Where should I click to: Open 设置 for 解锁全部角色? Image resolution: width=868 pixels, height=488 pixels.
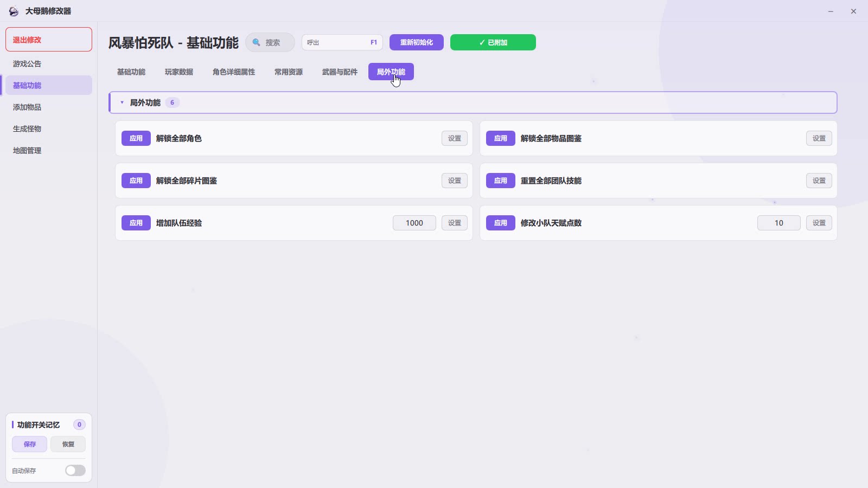tap(455, 138)
